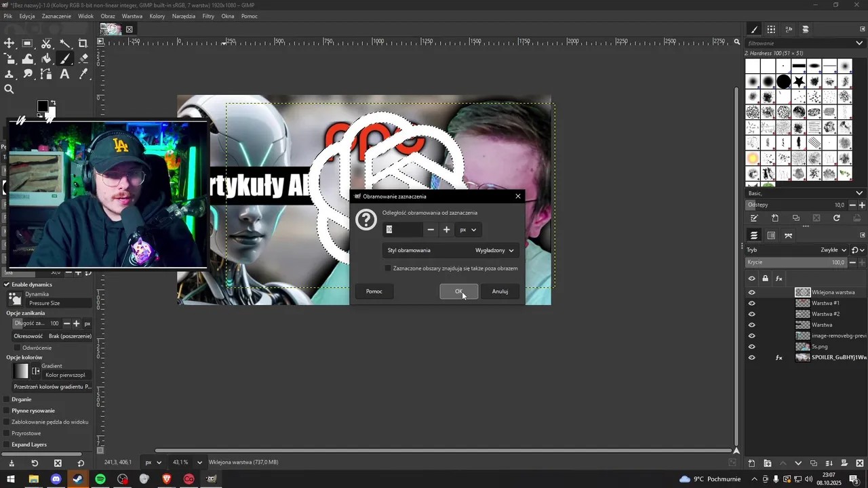868x488 pixels.
Task: Click the Pomoc help button
Action: click(374, 291)
